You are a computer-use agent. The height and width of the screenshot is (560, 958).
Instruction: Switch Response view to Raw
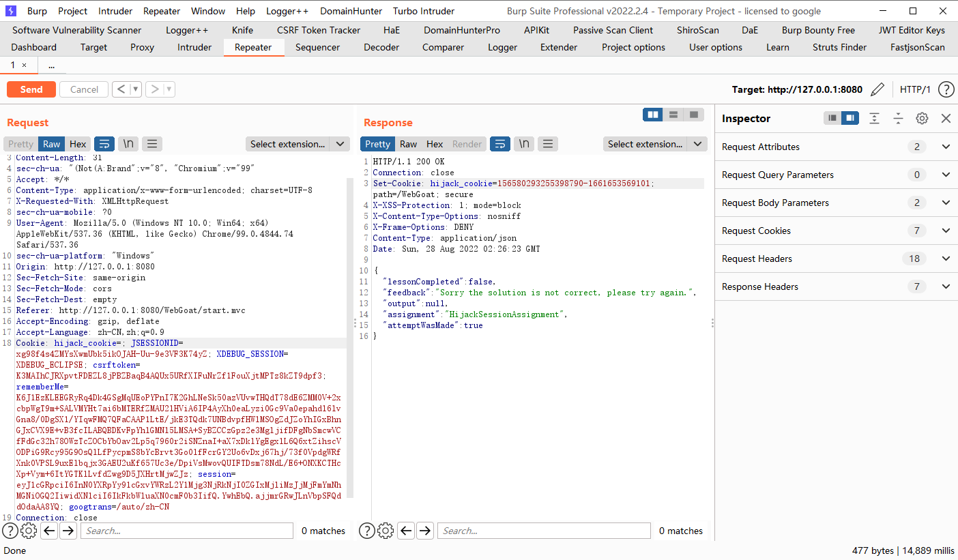408,144
